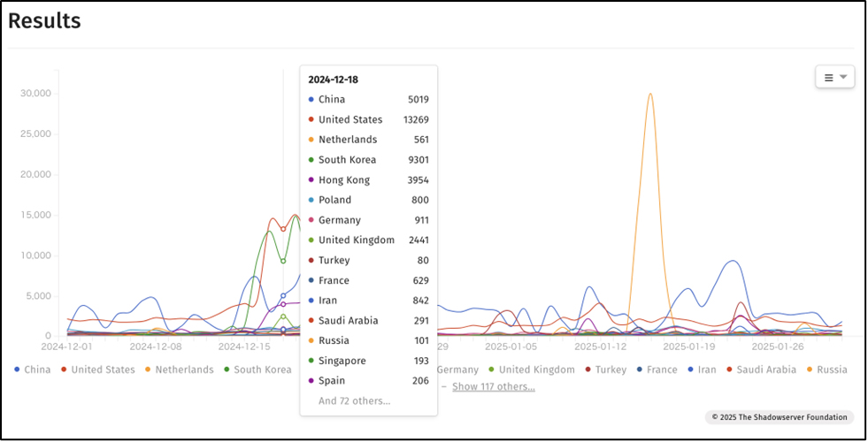Click South Korea green marker on 2024-12-18
Viewport: 868px width, 442px height.
coord(283,261)
